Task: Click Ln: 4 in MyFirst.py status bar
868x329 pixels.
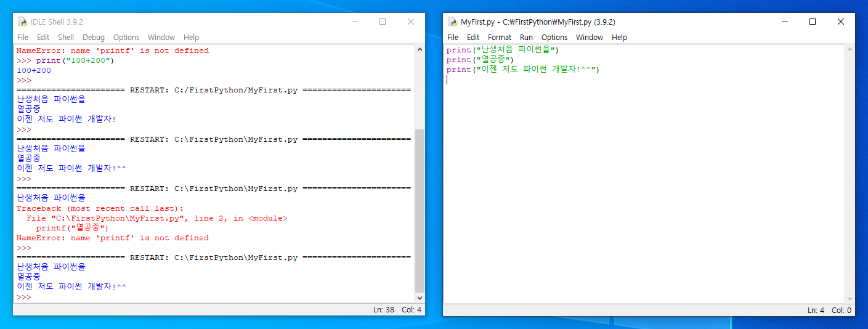Action: click(816, 310)
